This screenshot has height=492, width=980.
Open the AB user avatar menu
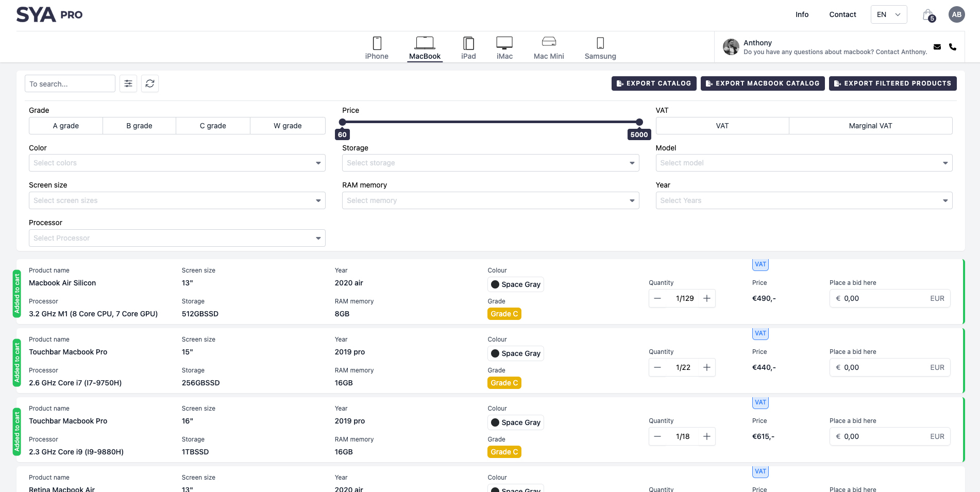(957, 14)
